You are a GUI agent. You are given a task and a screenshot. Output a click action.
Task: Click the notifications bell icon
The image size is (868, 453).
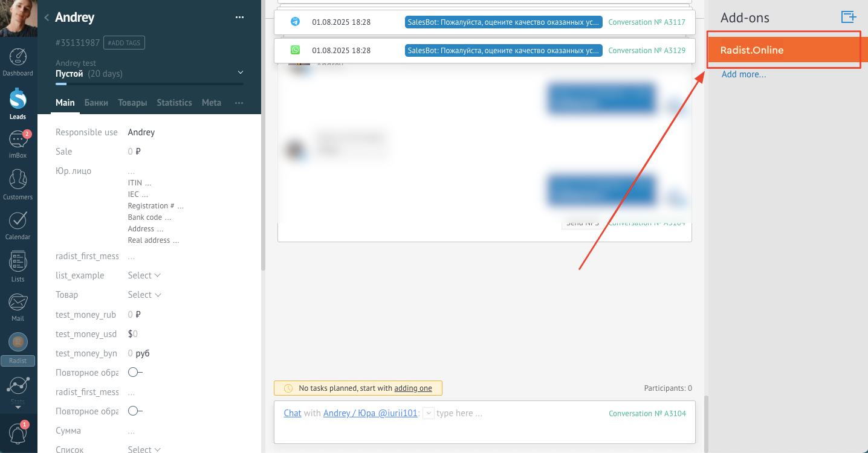pyautogui.click(x=18, y=432)
